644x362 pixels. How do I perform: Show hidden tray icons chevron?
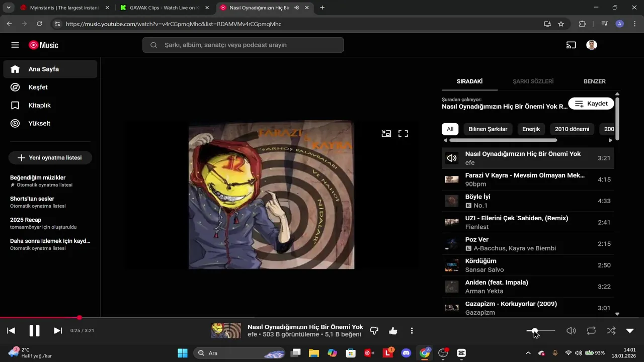click(528, 353)
